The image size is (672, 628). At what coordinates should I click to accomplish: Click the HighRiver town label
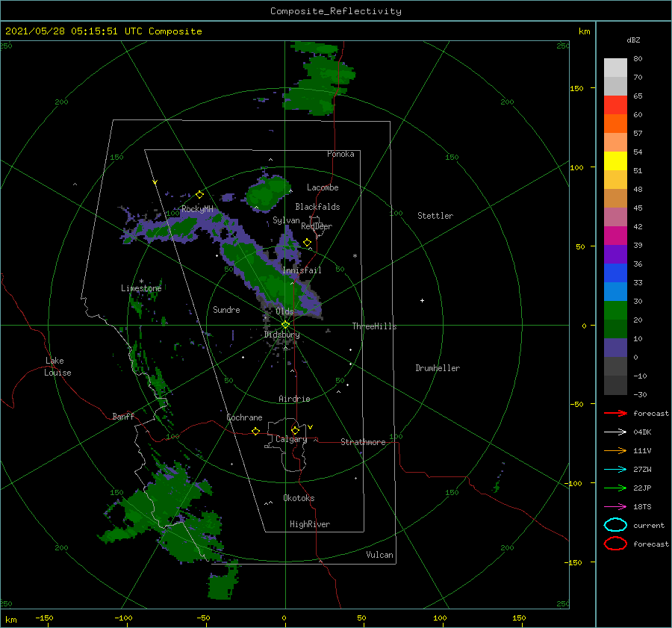pyautogui.click(x=310, y=524)
